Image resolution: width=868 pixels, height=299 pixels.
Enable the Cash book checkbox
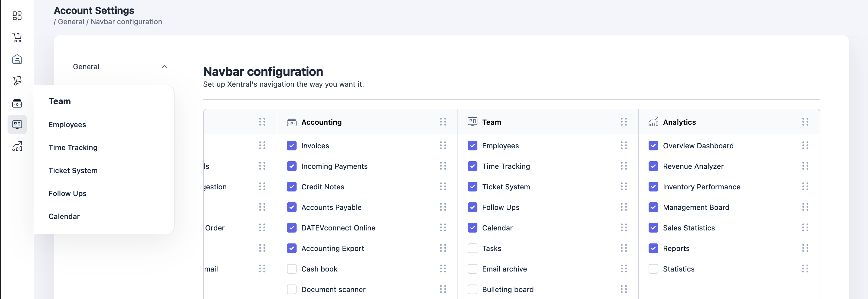click(x=291, y=269)
